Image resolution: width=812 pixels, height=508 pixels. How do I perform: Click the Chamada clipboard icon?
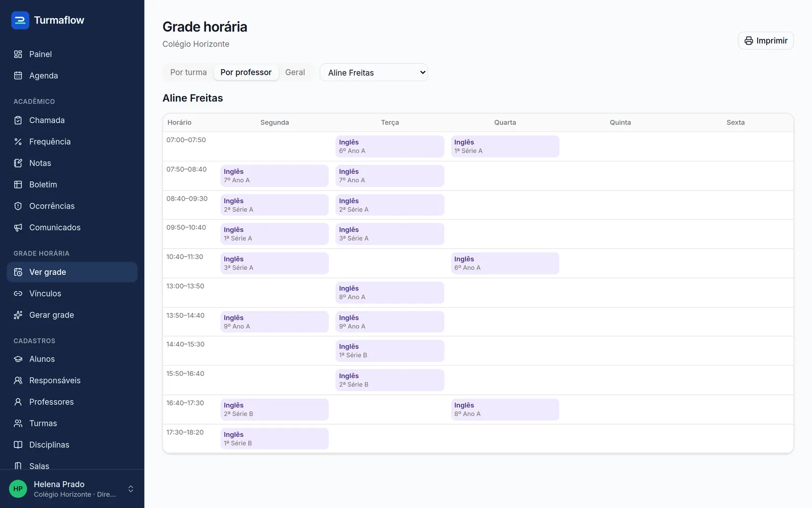coord(18,120)
